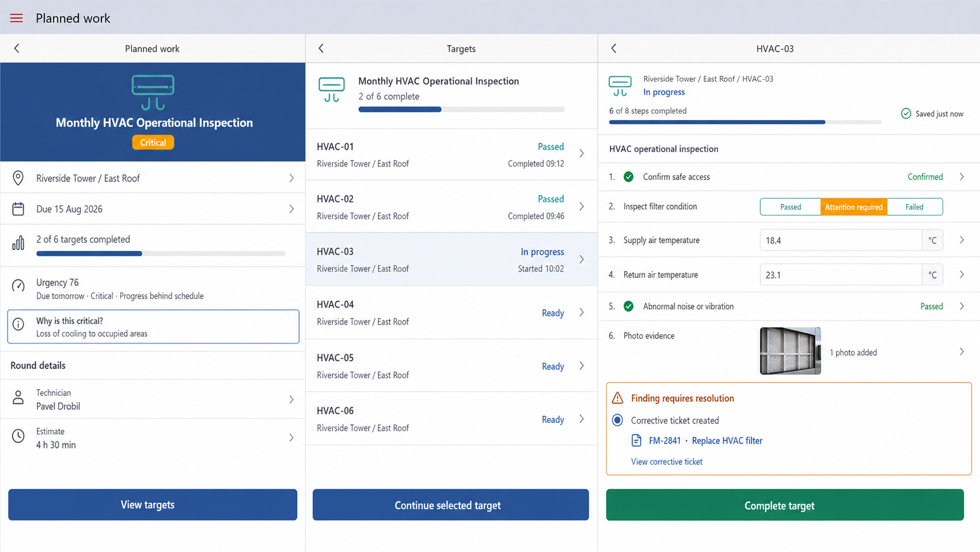Image resolution: width=980 pixels, height=552 pixels.
Task: Click the 6 of 8 steps completed progress bar
Action: point(745,122)
